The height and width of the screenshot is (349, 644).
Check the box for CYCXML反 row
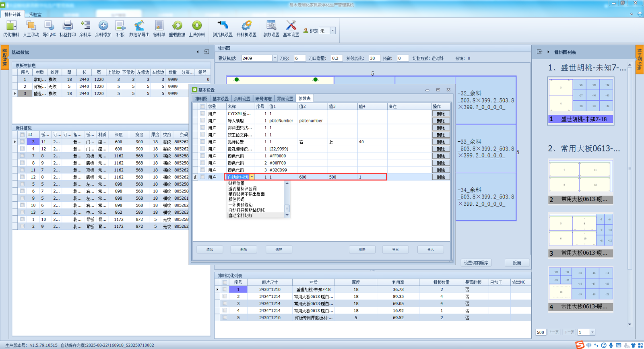(x=202, y=114)
